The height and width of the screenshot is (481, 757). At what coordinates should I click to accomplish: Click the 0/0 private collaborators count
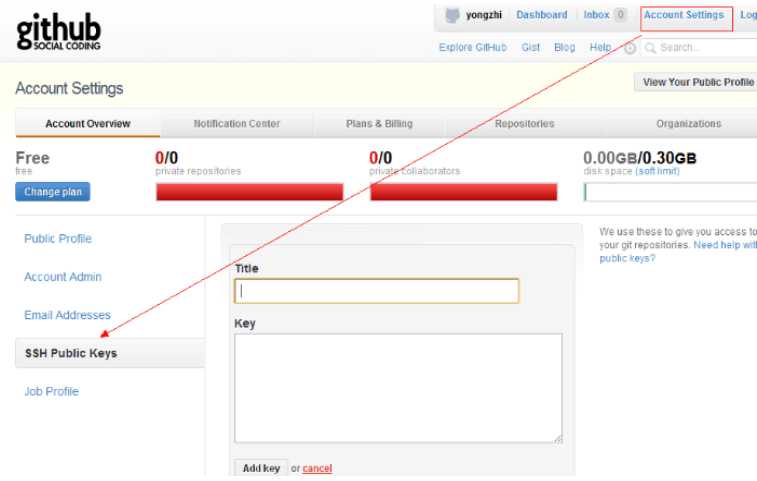(x=380, y=158)
